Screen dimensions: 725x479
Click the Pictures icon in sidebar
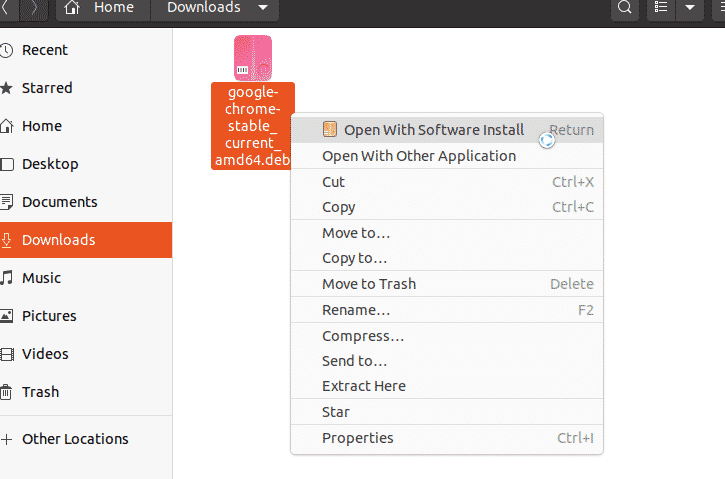point(6,316)
